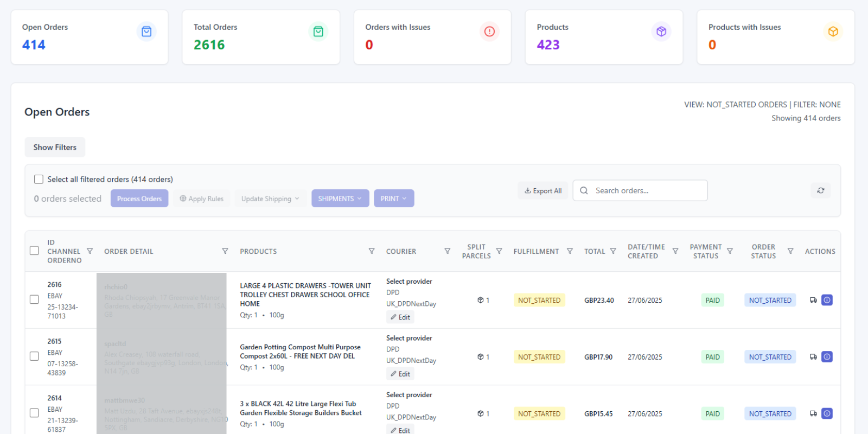The image size is (868, 434).
Task: Click Export All button
Action: coord(543,190)
